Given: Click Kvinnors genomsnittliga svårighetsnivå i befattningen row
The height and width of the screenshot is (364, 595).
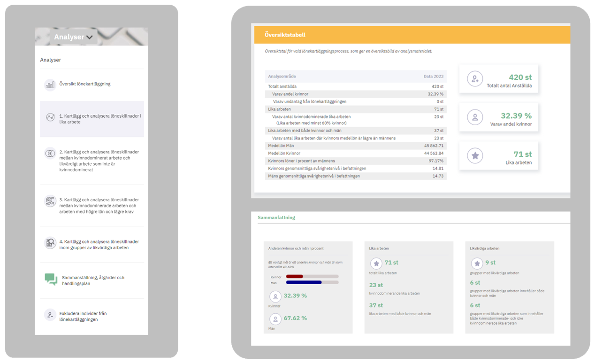Looking at the screenshot, I should coord(356,168).
